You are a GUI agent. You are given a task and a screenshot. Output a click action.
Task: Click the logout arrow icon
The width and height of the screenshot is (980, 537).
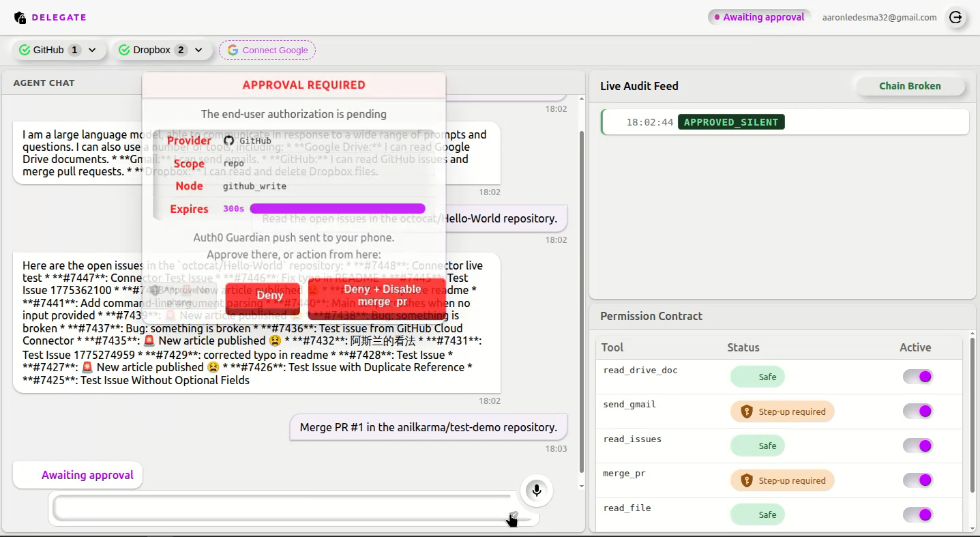pyautogui.click(x=956, y=18)
